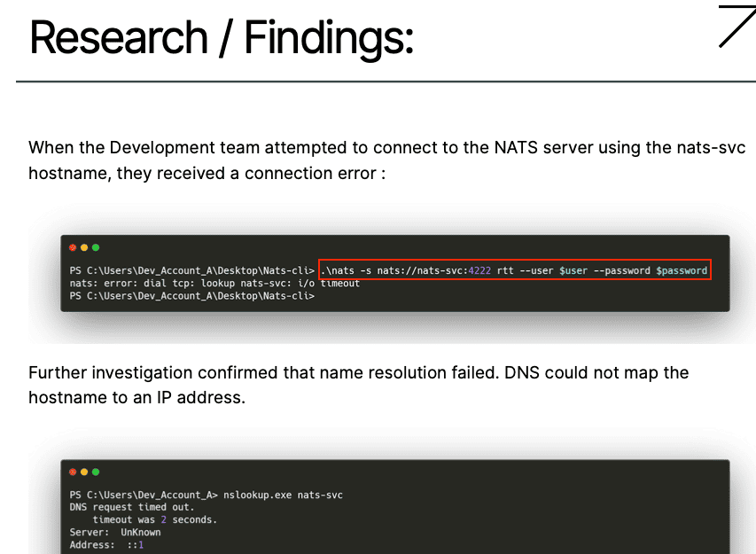Click the diagonal arrow icon beside the heading
The width and height of the screenshot is (756, 554).
[735, 26]
